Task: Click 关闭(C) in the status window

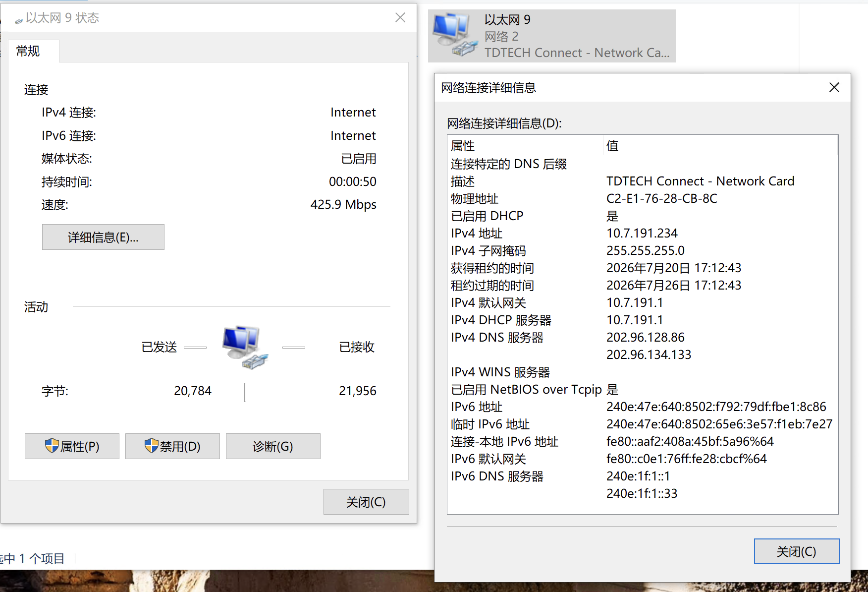Action: pos(366,502)
